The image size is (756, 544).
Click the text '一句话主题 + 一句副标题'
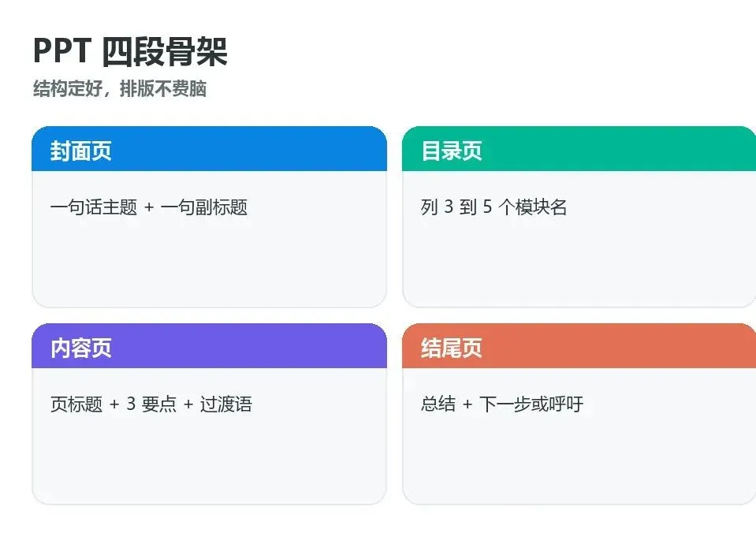point(149,207)
